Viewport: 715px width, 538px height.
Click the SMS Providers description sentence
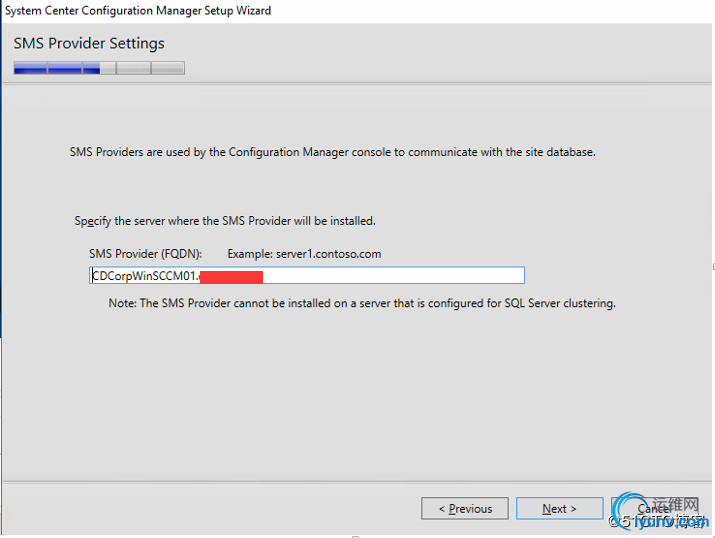[x=332, y=152]
